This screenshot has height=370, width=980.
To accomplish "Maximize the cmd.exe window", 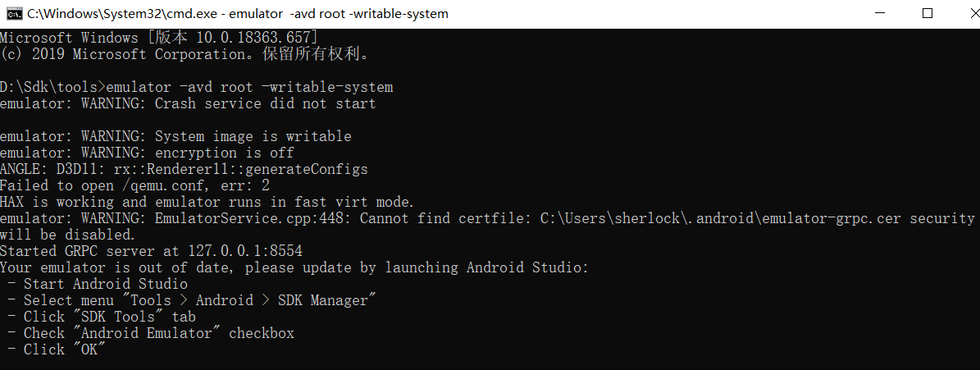I will pos(928,13).
